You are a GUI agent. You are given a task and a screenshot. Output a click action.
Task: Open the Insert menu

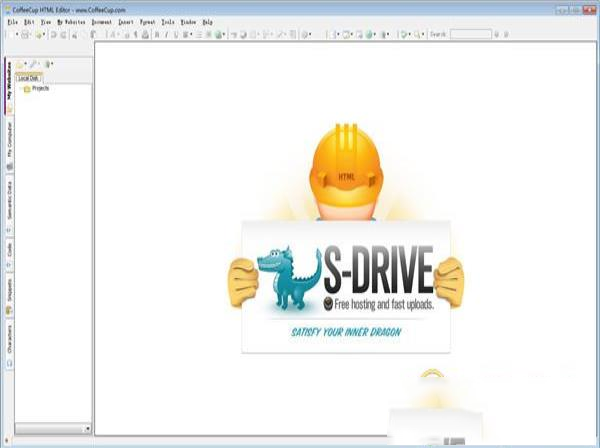[x=126, y=22]
